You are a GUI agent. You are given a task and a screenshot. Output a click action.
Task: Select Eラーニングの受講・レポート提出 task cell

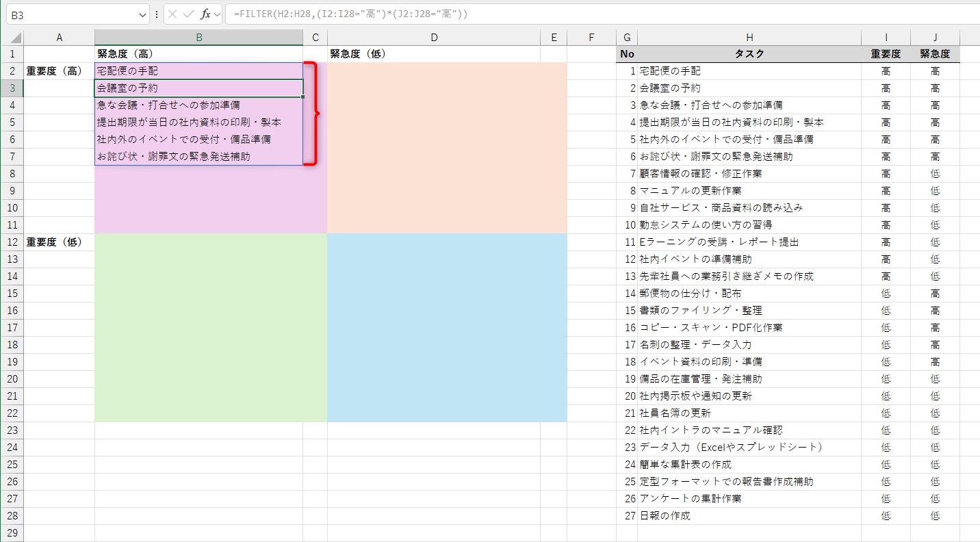tap(749, 242)
